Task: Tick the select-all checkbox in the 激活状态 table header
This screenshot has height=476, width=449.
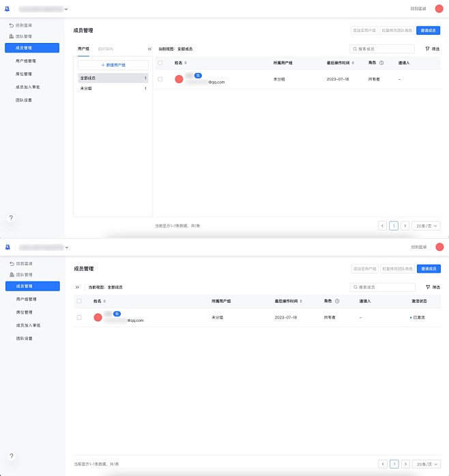Action: coord(79,301)
